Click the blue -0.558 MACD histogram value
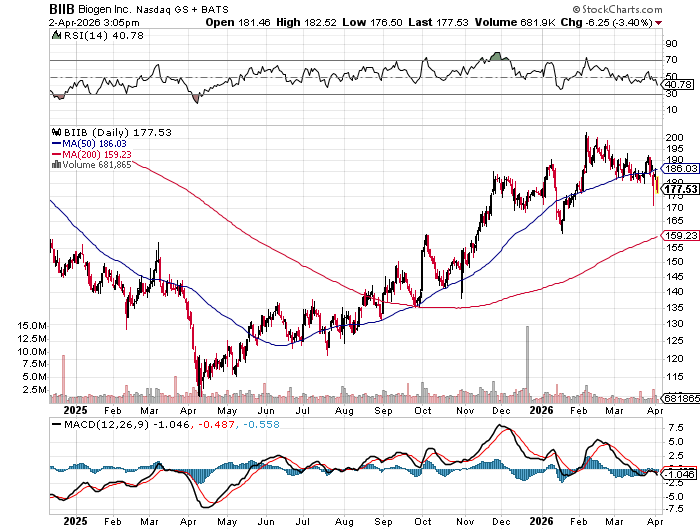Screen dimensions: 700x530 coord(261,425)
